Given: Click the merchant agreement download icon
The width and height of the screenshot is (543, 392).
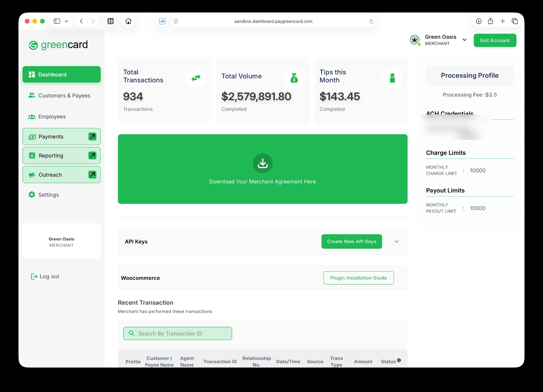Looking at the screenshot, I should click(263, 163).
